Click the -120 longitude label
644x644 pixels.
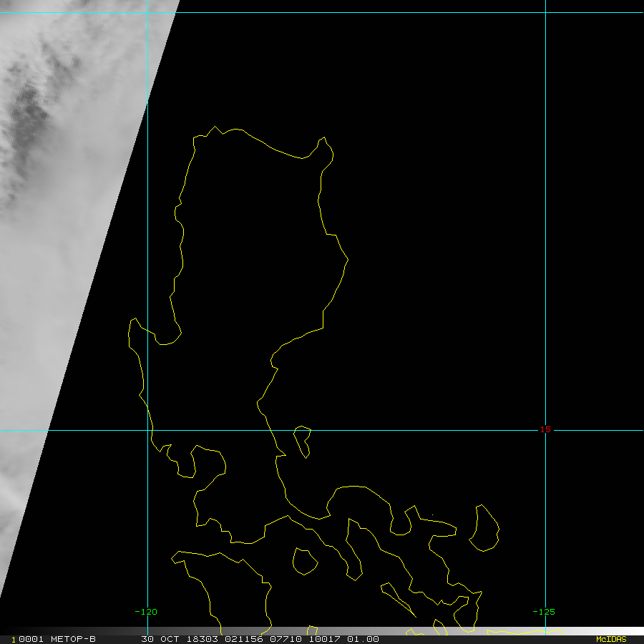tap(146, 612)
